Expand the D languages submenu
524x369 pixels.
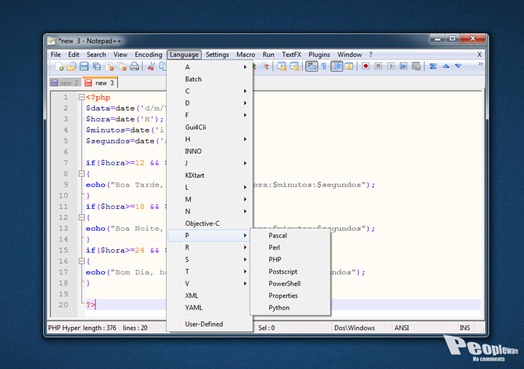pyautogui.click(x=210, y=103)
